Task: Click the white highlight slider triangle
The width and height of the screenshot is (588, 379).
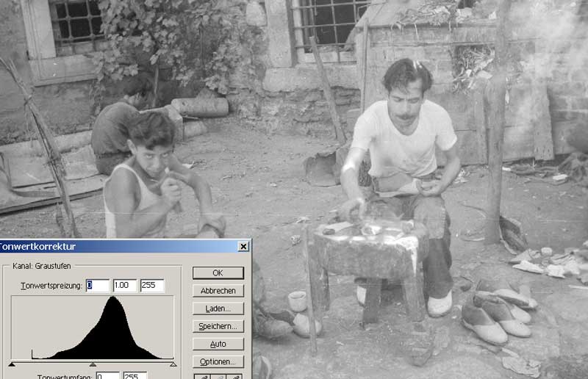Action: 173,364
